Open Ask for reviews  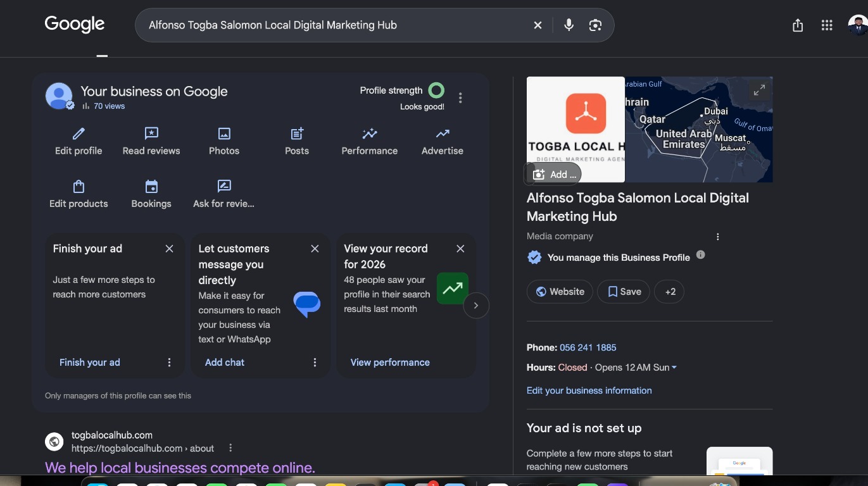224,195
